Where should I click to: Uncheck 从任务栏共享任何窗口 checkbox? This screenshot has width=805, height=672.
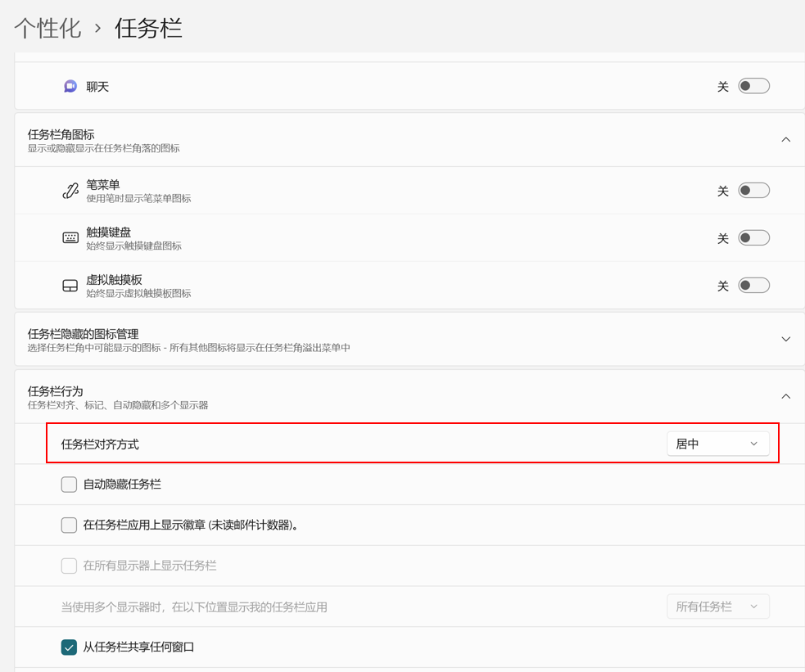[69, 647]
